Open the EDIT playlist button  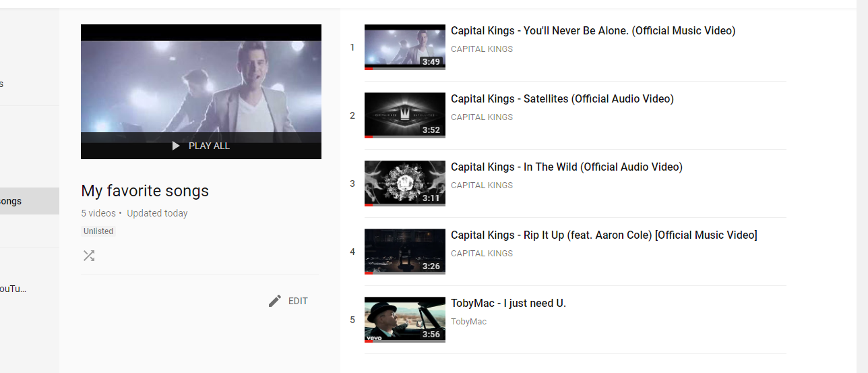point(288,301)
